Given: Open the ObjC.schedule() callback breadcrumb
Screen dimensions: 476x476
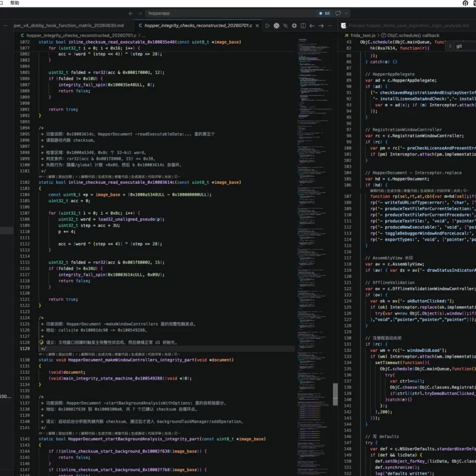Looking at the screenshot, I should [413, 35].
